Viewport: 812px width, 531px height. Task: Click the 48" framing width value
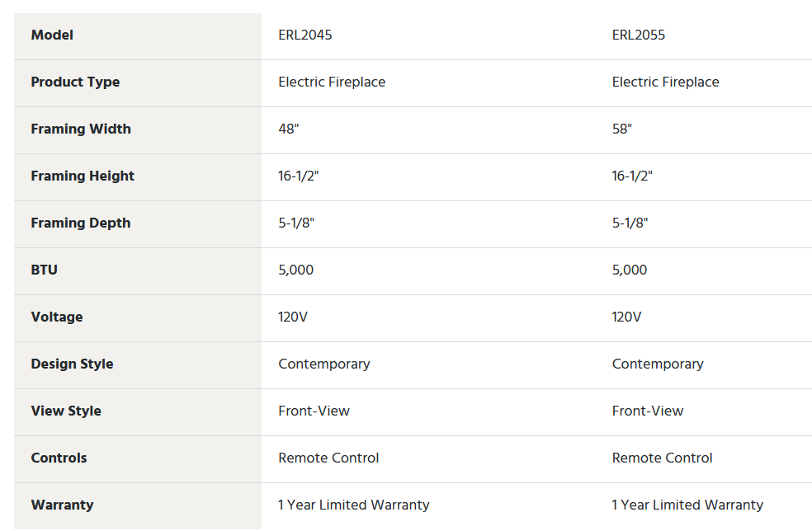(x=289, y=129)
